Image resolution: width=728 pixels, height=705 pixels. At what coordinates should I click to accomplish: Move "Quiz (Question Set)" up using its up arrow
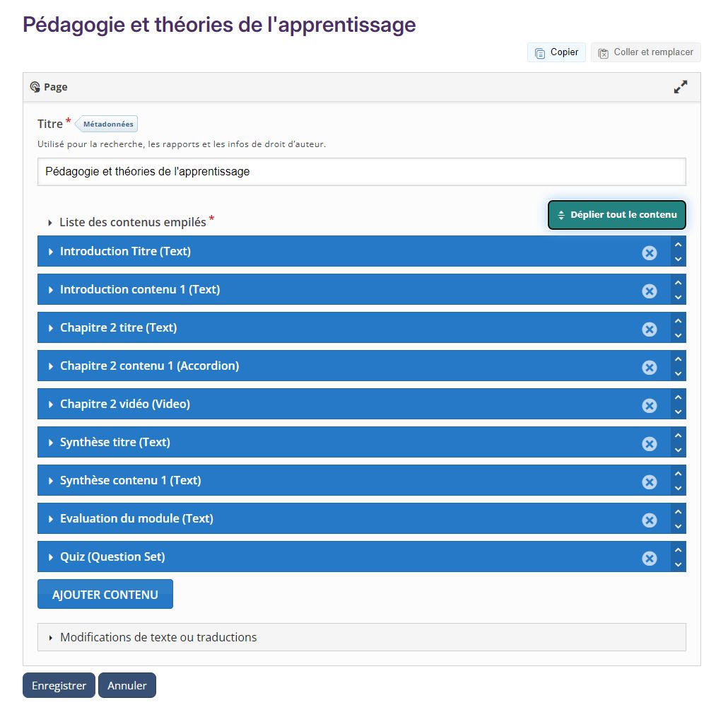coord(678,549)
